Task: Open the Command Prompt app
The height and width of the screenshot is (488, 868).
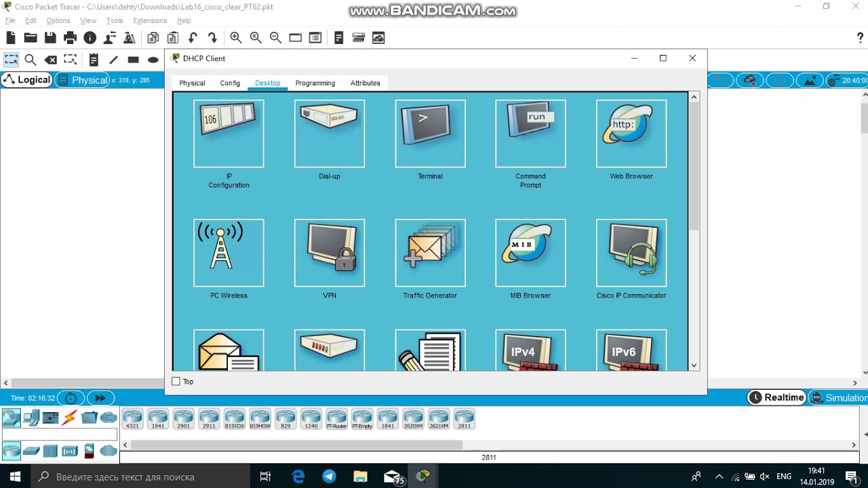Action: pyautogui.click(x=530, y=134)
